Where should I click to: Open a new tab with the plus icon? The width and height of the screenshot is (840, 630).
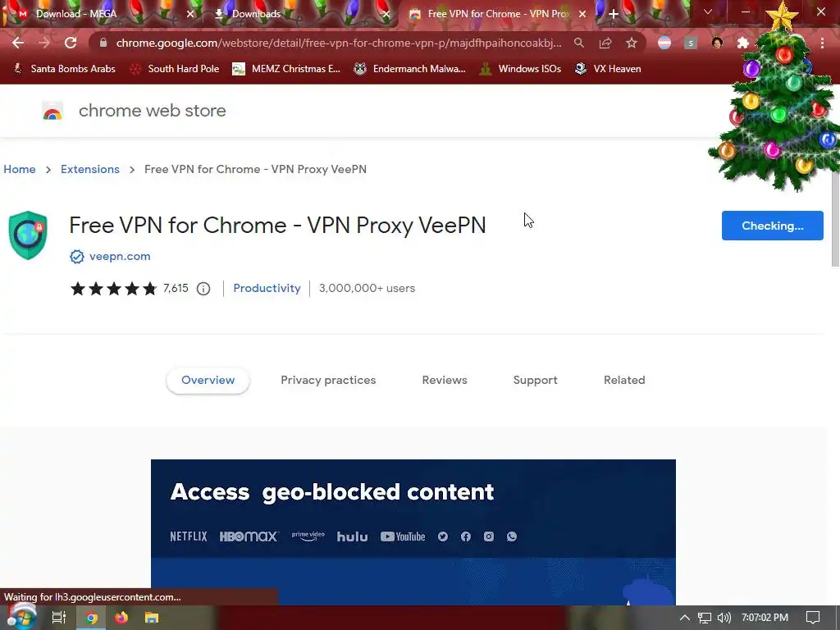614,14
